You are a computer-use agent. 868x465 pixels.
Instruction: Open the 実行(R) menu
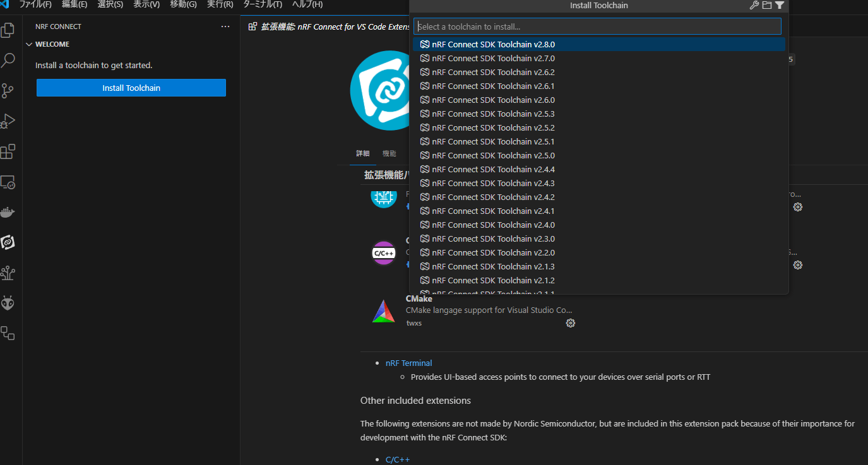coord(220,4)
